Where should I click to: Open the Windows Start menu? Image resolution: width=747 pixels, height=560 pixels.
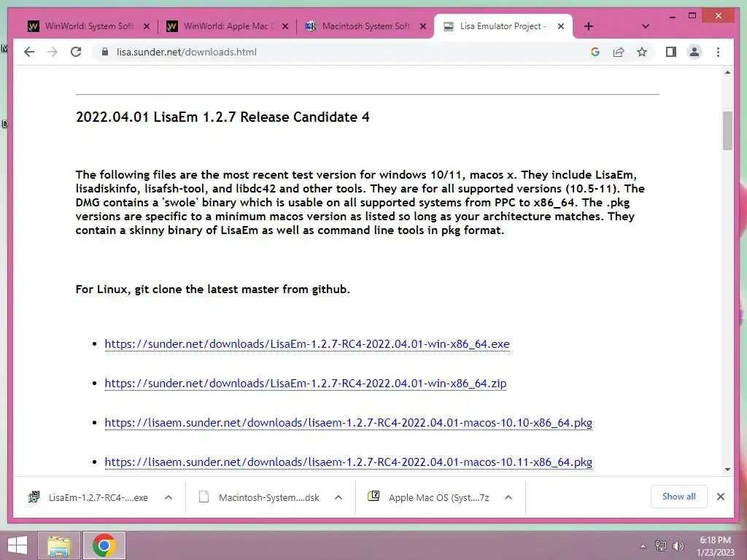(18, 545)
